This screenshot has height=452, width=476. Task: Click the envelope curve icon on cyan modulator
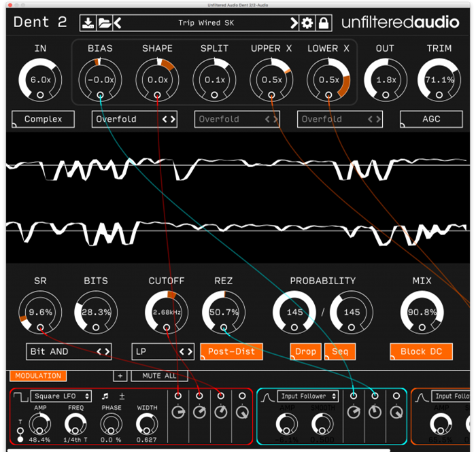tap(268, 397)
